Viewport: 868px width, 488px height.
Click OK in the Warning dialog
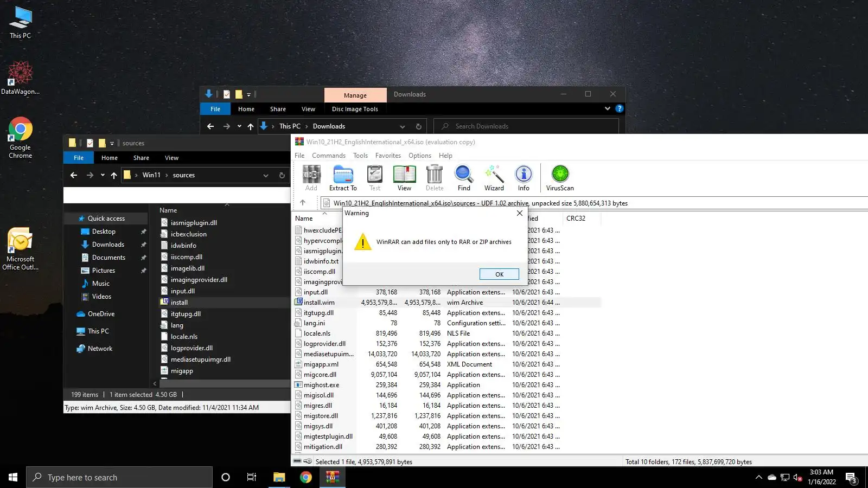coord(499,274)
